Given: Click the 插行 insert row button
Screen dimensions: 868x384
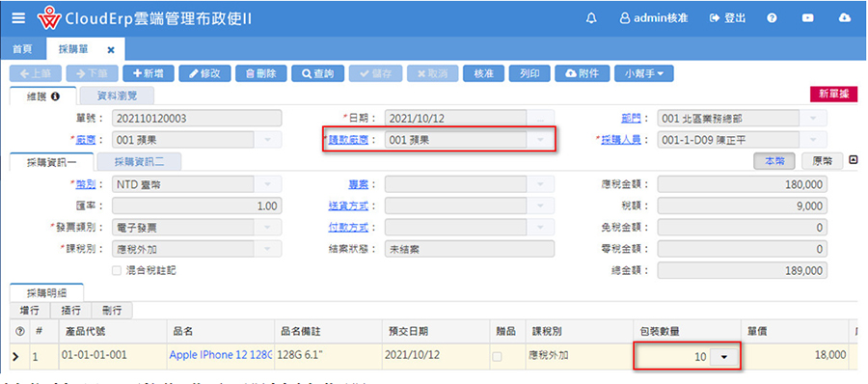Looking at the screenshot, I should click(x=70, y=311).
